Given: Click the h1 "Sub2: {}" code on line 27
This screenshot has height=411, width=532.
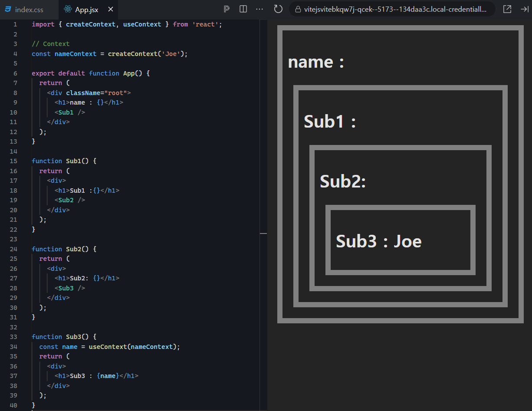Looking at the screenshot, I should point(87,278).
